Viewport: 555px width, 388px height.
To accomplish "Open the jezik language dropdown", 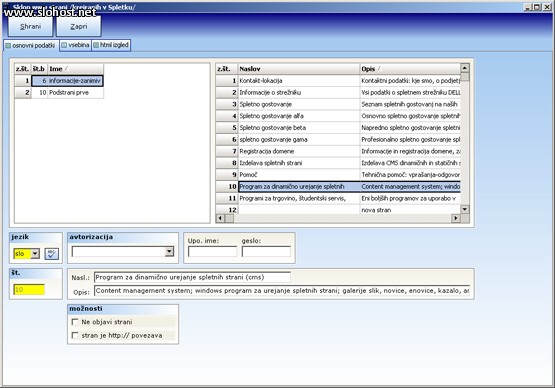I will click(35, 253).
